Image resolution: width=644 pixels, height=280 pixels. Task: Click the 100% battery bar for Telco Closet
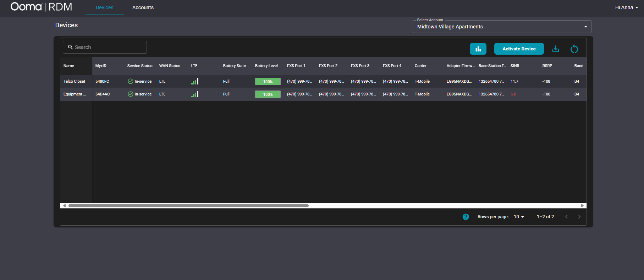268,82
